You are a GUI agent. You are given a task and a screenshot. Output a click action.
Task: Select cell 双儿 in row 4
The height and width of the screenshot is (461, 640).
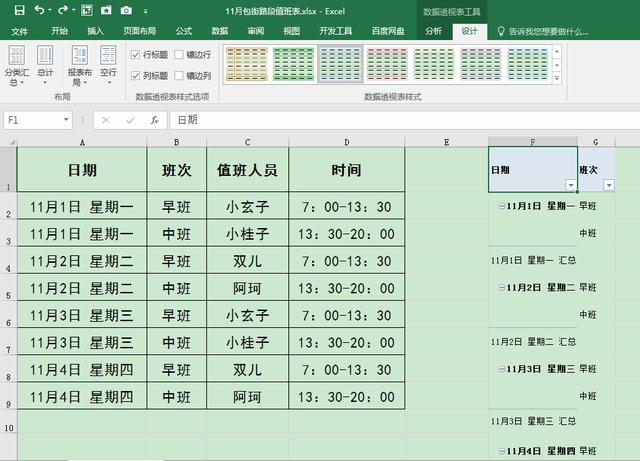click(x=247, y=261)
